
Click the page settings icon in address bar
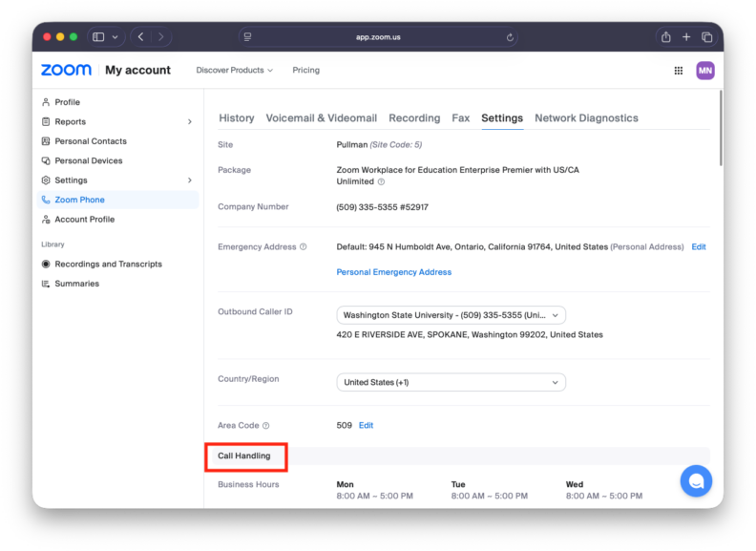coord(247,37)
